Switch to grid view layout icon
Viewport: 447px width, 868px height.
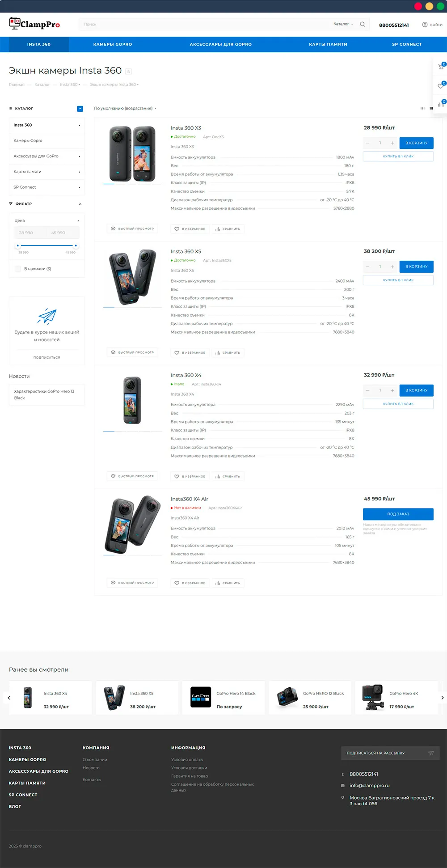click(x=422, y=109)
